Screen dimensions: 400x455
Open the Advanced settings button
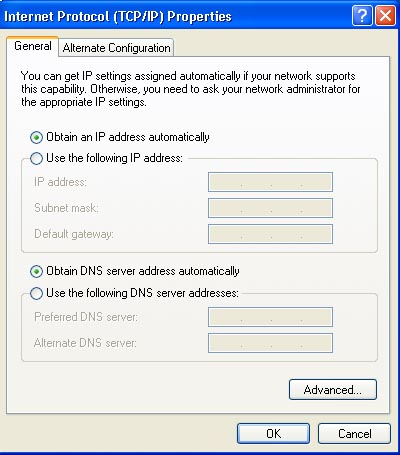pyautogui.click(x=333, y=389)
